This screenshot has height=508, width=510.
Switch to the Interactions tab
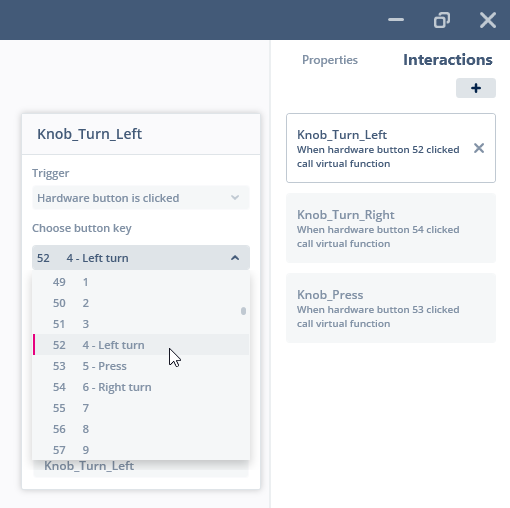coord(448,60)
